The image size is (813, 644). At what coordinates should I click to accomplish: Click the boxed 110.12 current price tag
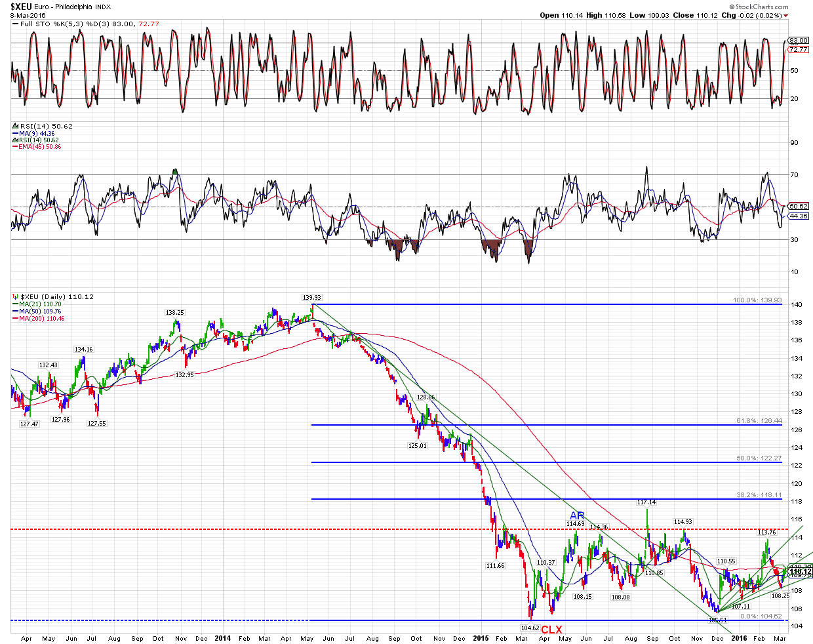[800, 571]
